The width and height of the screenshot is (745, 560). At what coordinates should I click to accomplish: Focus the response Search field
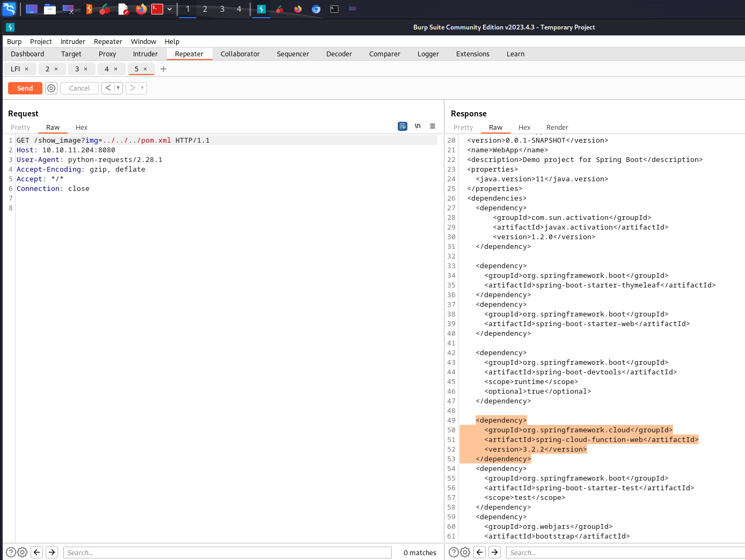point(625,552)
